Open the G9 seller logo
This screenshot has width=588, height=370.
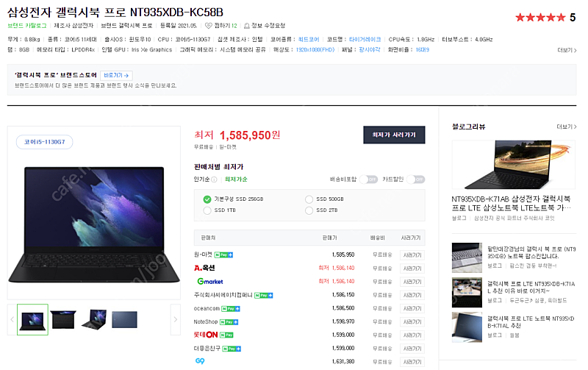[200, 361]
